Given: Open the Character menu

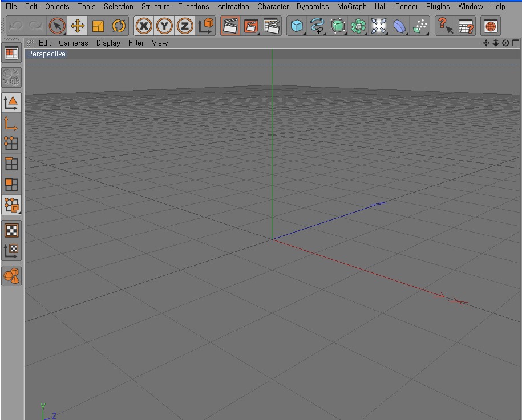Looking at the screenshot, I should coord(273,6).
